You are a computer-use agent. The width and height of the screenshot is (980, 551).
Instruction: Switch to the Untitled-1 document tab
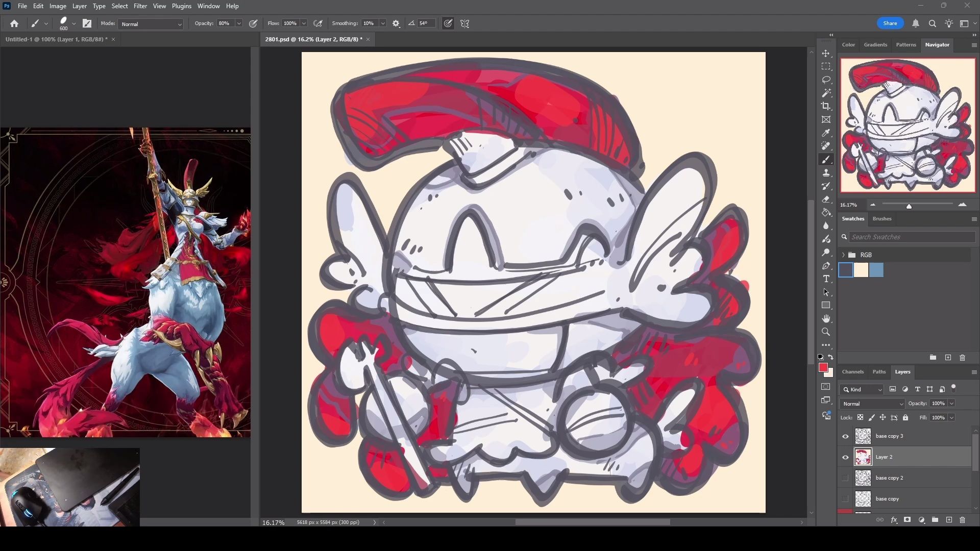coord(56,39)
